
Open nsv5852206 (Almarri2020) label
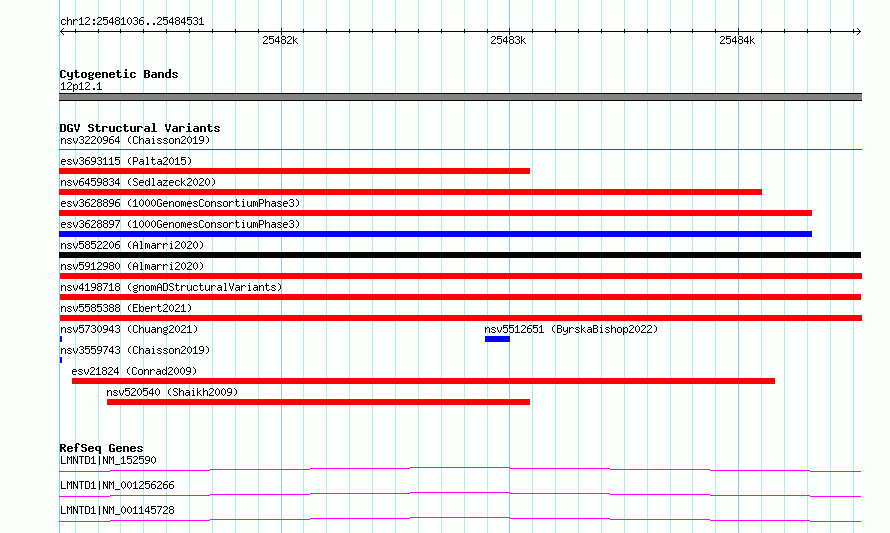point(132,245)
